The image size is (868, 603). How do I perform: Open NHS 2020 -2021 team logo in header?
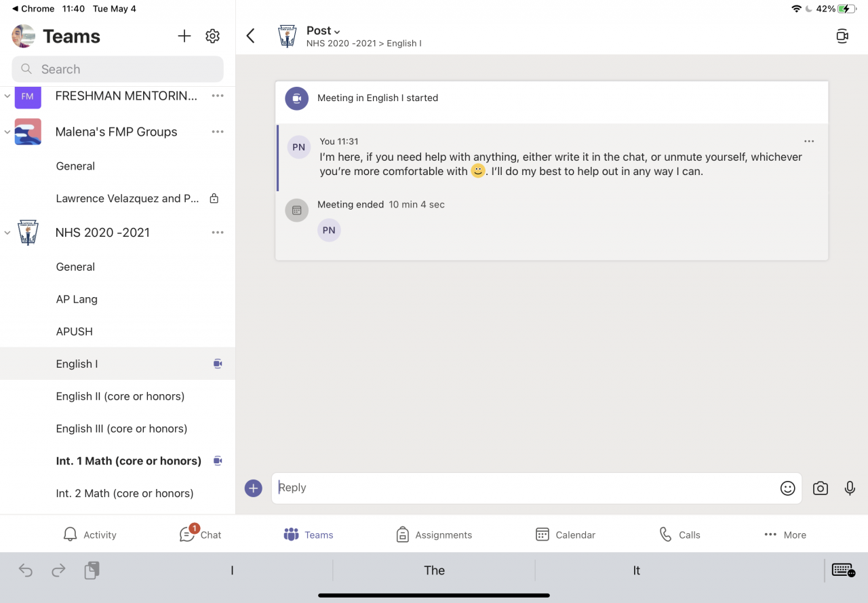point(288,36)
